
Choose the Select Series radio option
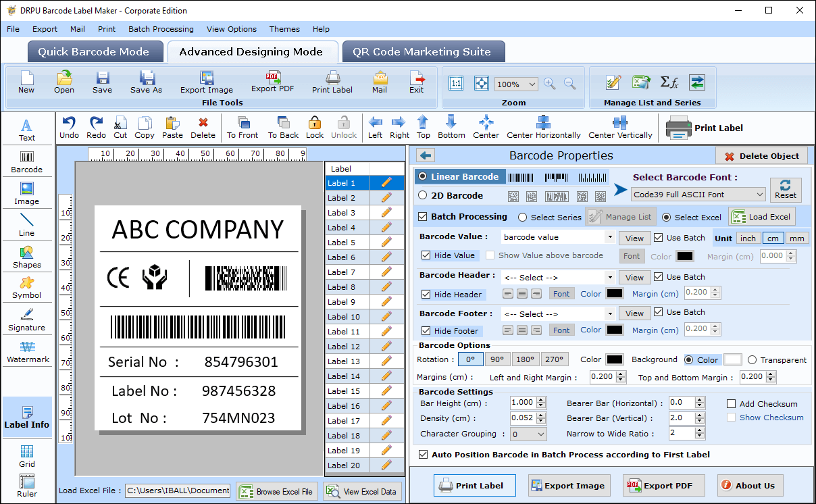click(523, 218)
